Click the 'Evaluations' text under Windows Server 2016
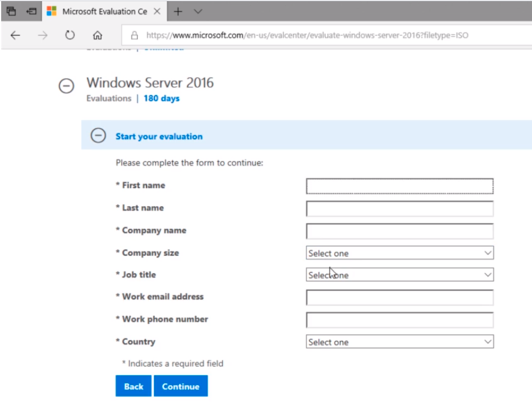 tap(108, 98)
